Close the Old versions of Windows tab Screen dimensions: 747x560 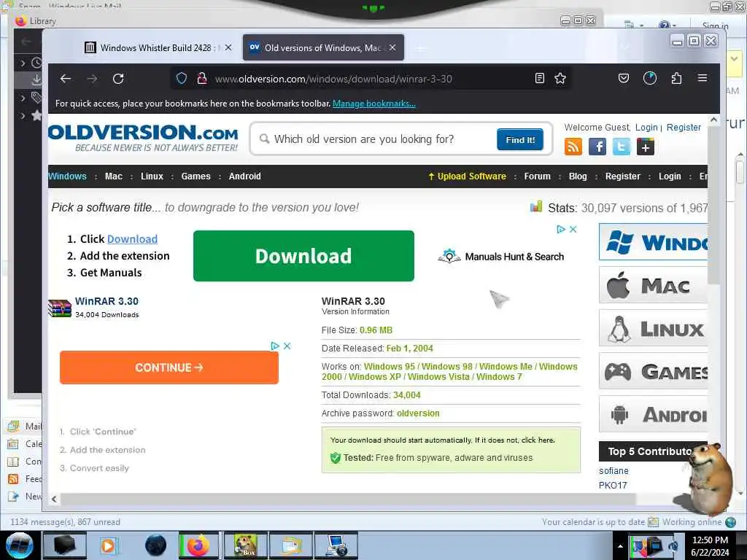coord(392,47)
